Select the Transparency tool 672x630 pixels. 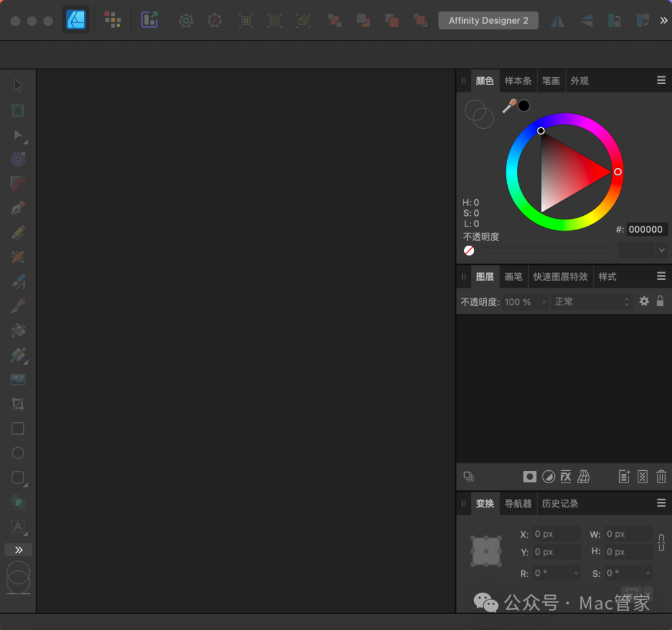[x=18, y=355]
